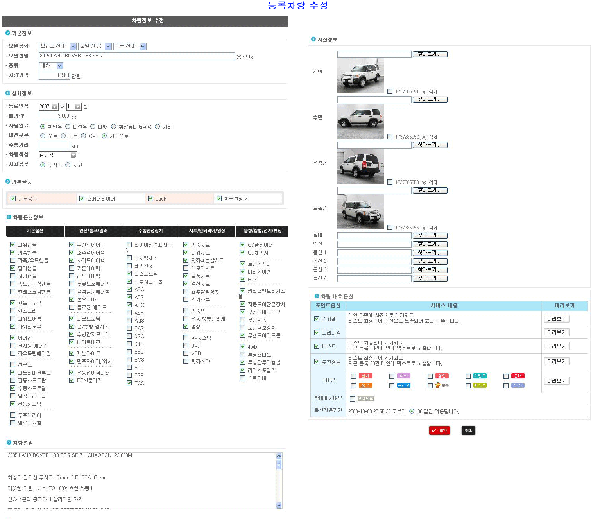Click the red confirm button at the bottom
The width and height of the screenshot is (600, 520).
point(437,430)
